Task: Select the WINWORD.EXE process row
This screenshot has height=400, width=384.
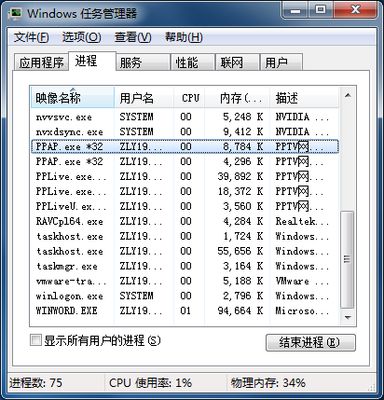Action: coord(185,311)
